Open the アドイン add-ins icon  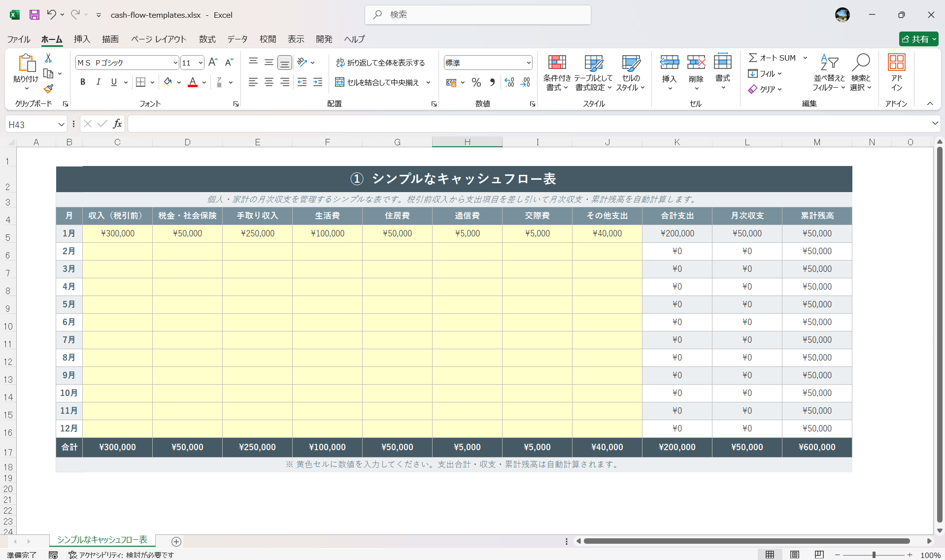pos(897,72)
